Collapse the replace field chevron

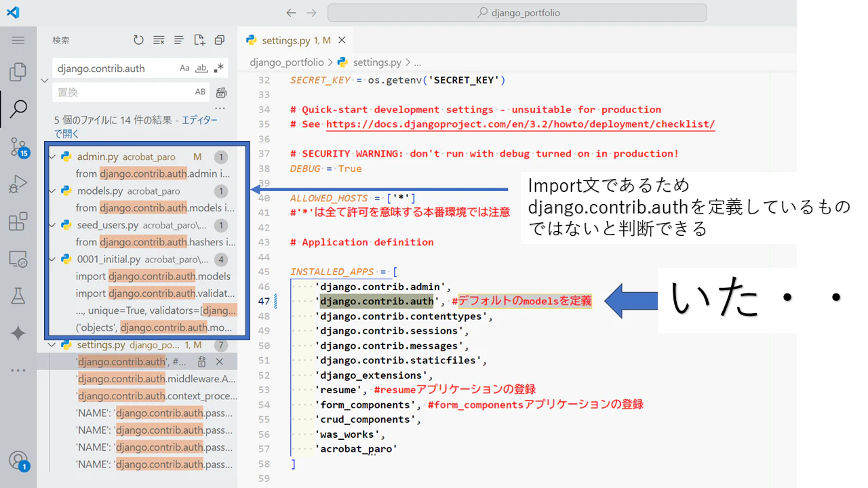click(x=45, y=80)
